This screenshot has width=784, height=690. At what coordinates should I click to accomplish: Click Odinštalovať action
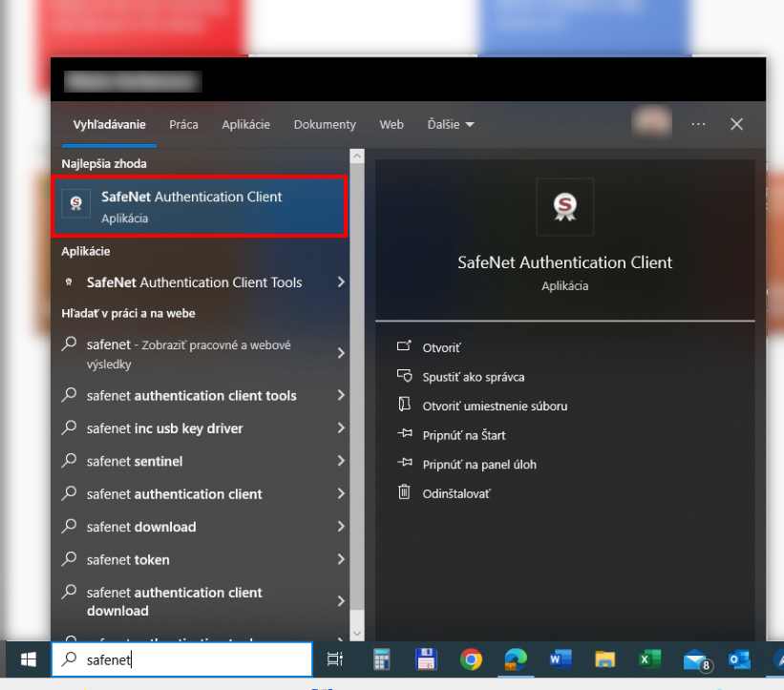tap(456, 494)
